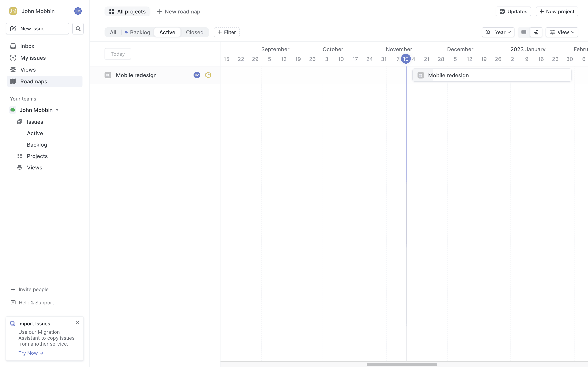The height and width of the screenshot is (367, 588).
Task: Open Inbox from the sidebar
Action: (x=27, y=46)
